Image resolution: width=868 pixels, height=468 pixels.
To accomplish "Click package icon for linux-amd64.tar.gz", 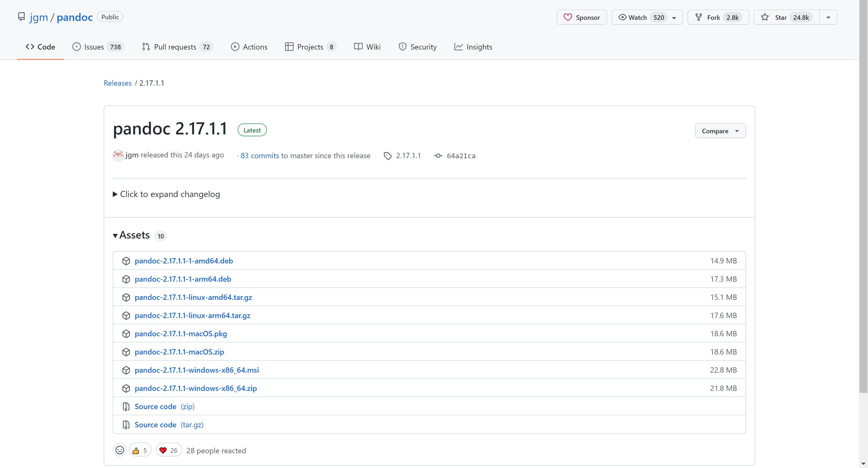I will tap(126, 297).
